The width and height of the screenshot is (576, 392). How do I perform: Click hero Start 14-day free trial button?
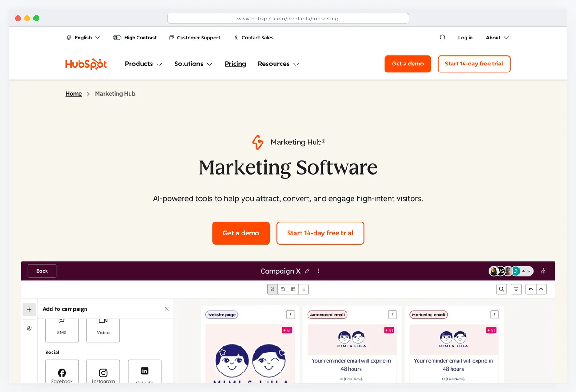click(x=320, y=233)
